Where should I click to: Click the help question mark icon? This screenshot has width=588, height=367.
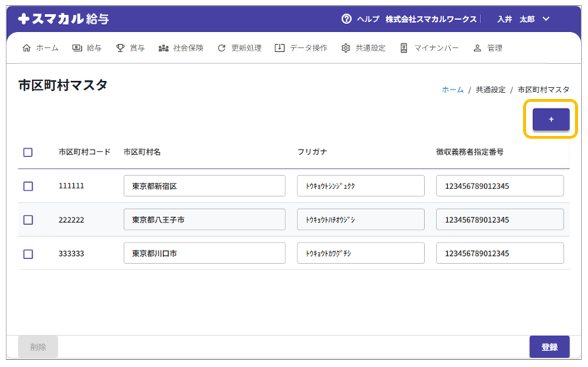347,19
